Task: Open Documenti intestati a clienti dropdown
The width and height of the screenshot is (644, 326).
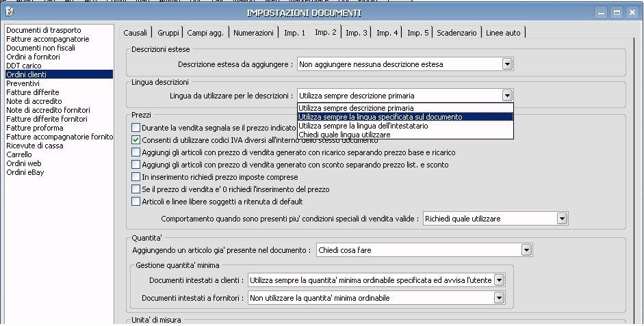Action: tap(499, 280)
